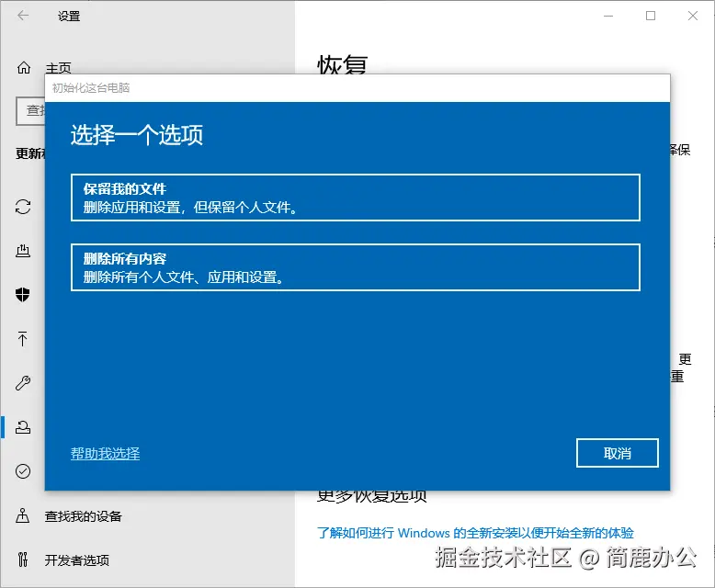Image resolution: width=715 pixels, height=588 pixels.
Task: Open the Windows Security shield icon
Action: click(x=23, y=294)
